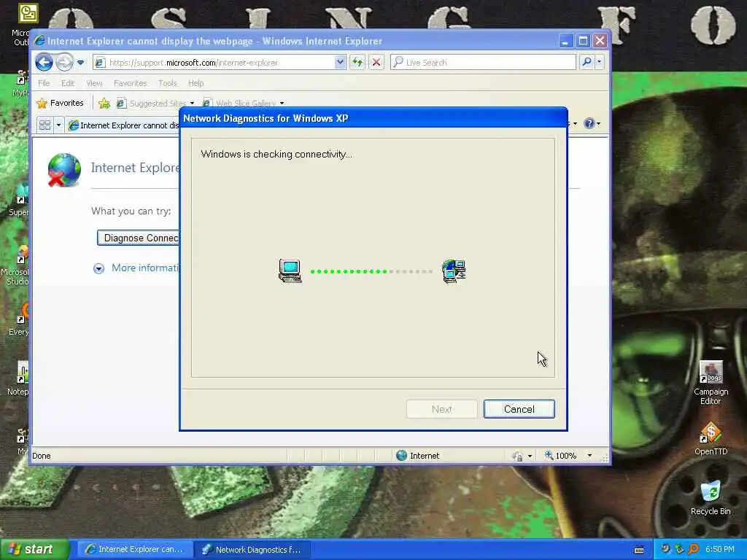
Task: Click the 'Done' status bar text
Action: [42, 456]
